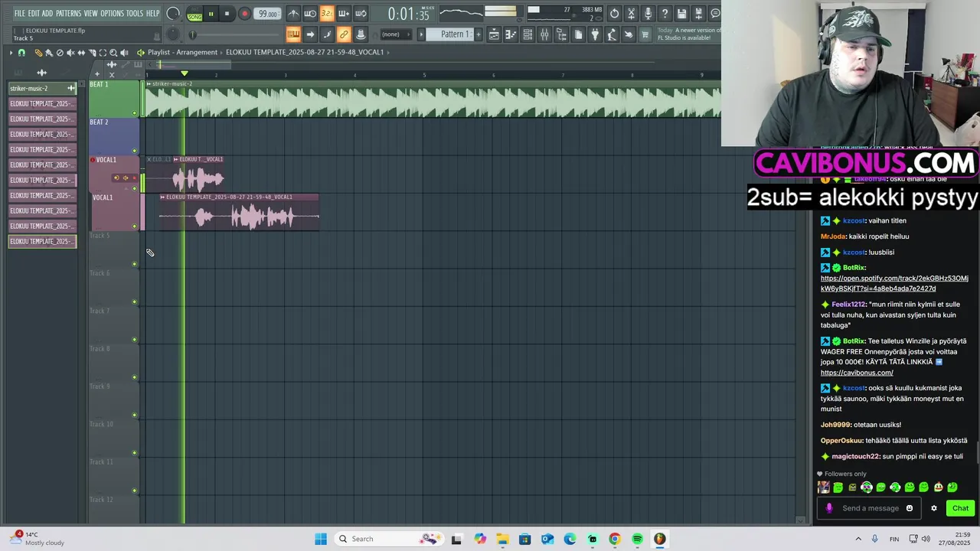Open the Playlist view icon
Screen dimensions: 980x551
[x=494, y=34]
